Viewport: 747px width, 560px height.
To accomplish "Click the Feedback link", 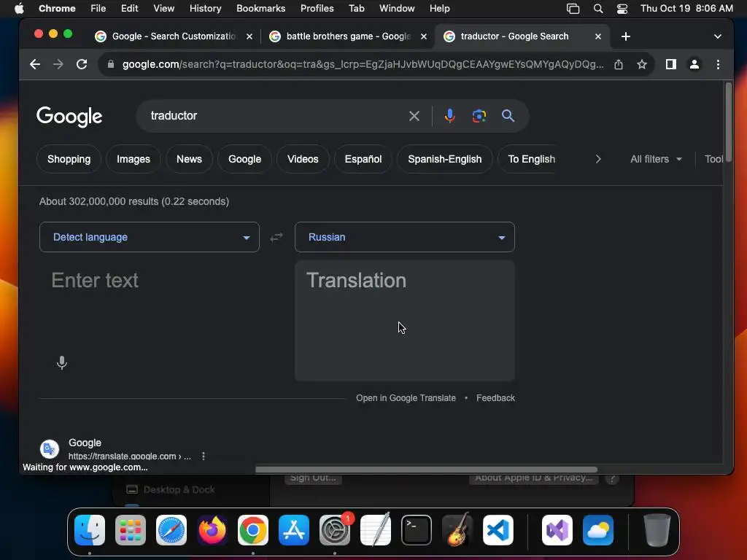I will coord(495,398).
